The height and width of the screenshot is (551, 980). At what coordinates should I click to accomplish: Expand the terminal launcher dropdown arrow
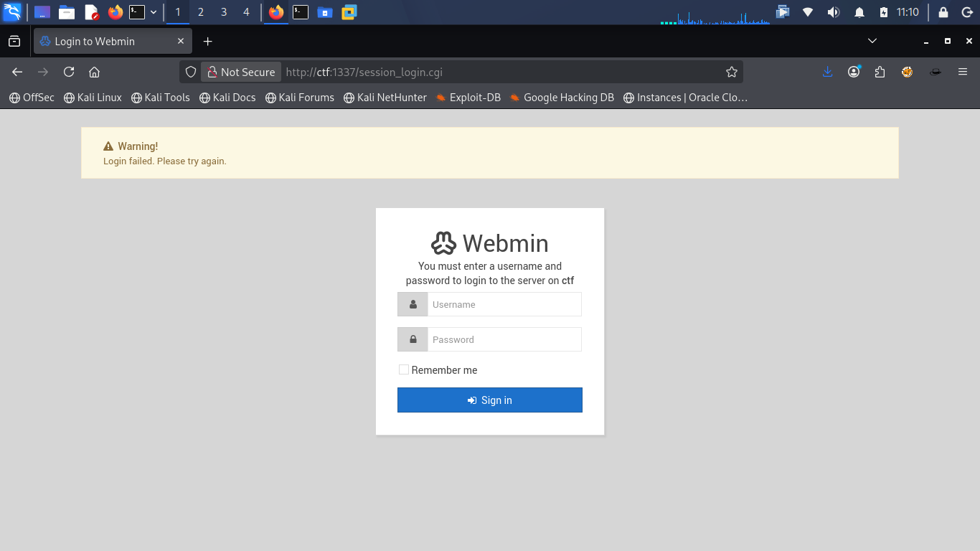[154, 12]
